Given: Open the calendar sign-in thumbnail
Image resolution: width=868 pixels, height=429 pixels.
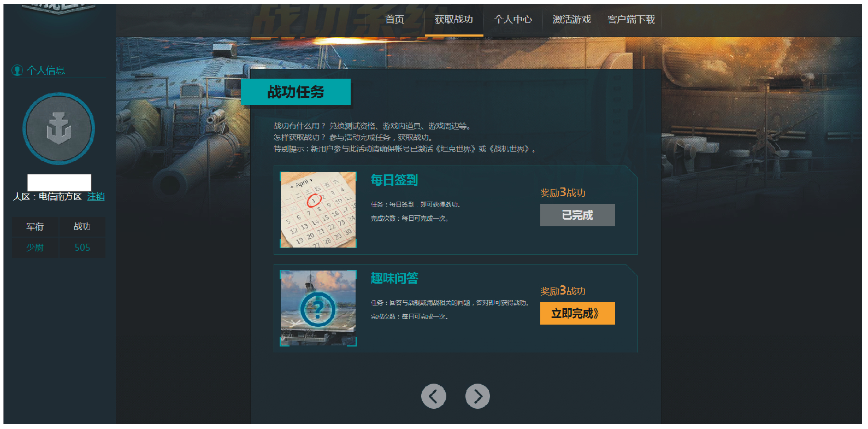Looking at the screenshot, I should click(318, 210).
